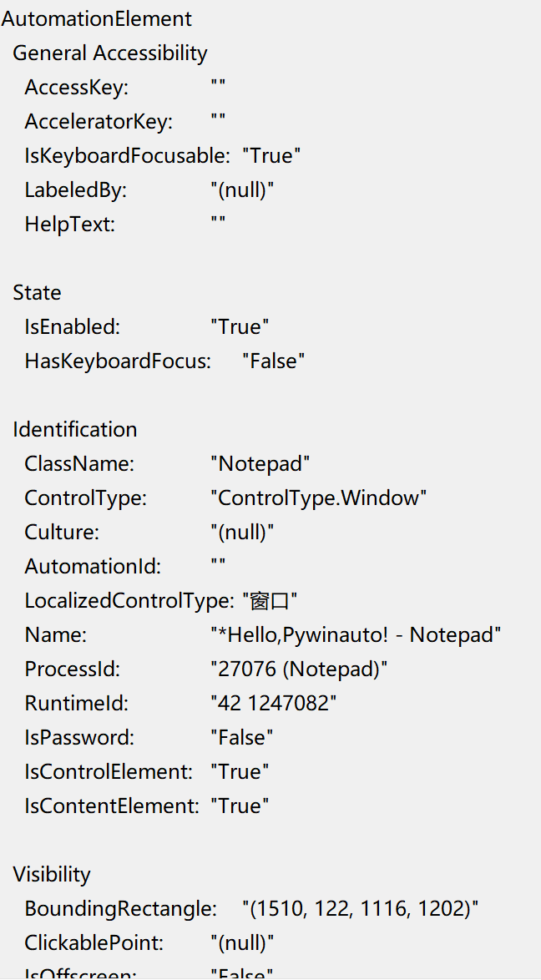The height and width of the screenshot is (980, 541).
Task: Select the AutomationId property label
Action: pyautogui.click(x=94, y=567)
